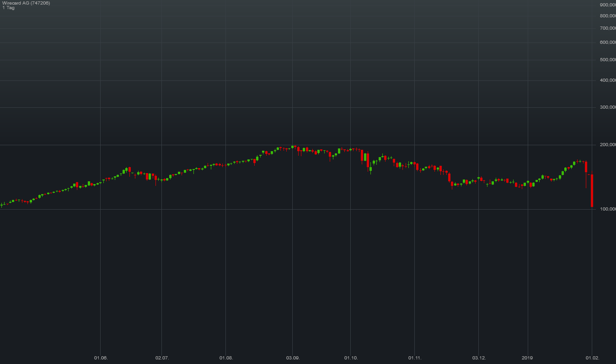Open the "1 Tag" timeframe selector

click(8, 7)
